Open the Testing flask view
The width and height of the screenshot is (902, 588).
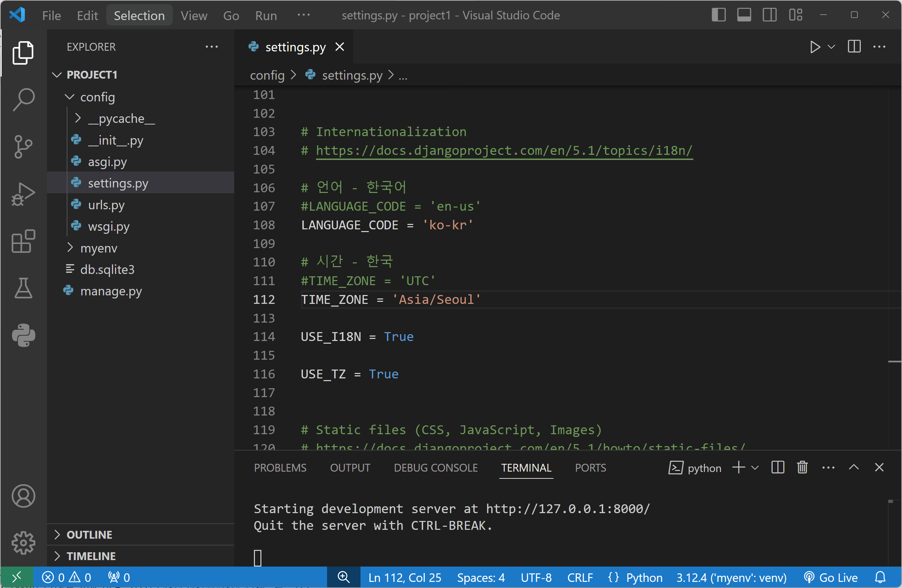tap(23, 288)
